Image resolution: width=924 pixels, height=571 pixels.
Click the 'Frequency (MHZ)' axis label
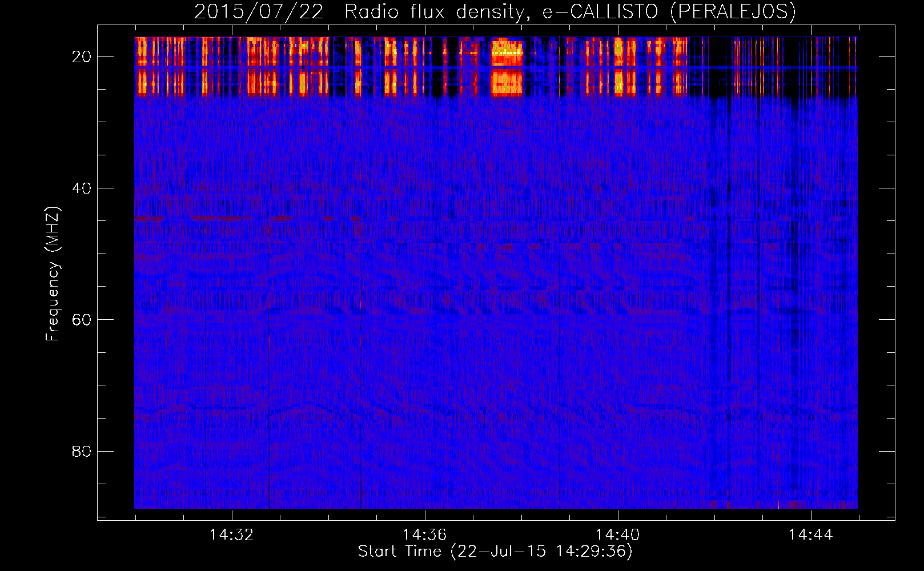pyautogui.click(x=52, y=274)
